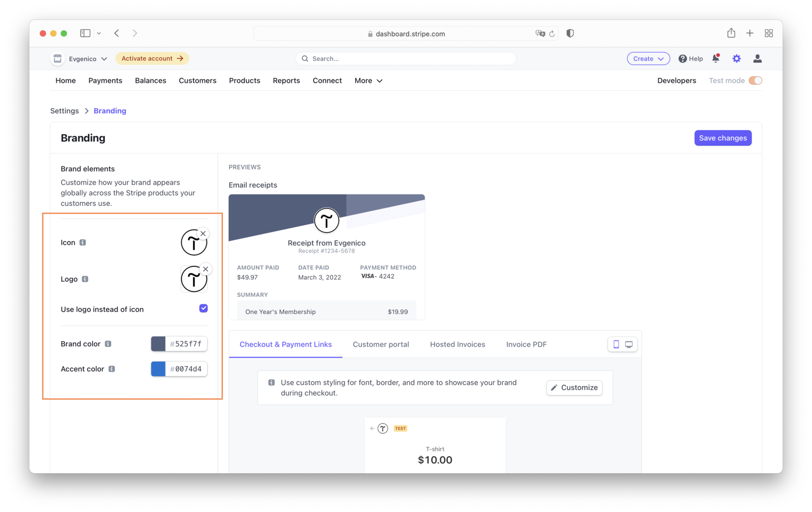Open Products navigation item
Image resolution: width=812 pixels, height=512 pixels.
coord(245,81)
